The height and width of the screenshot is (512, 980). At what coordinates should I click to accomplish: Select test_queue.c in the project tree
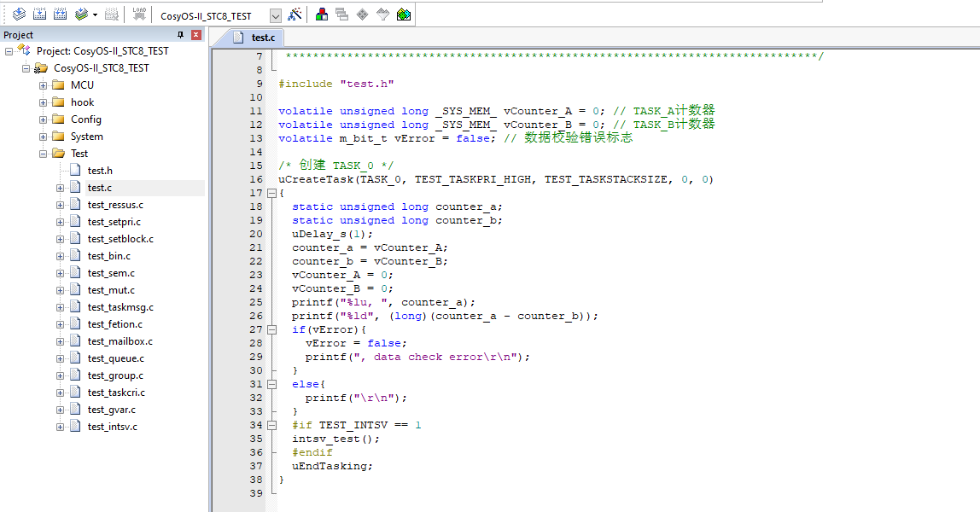(116, 358)
